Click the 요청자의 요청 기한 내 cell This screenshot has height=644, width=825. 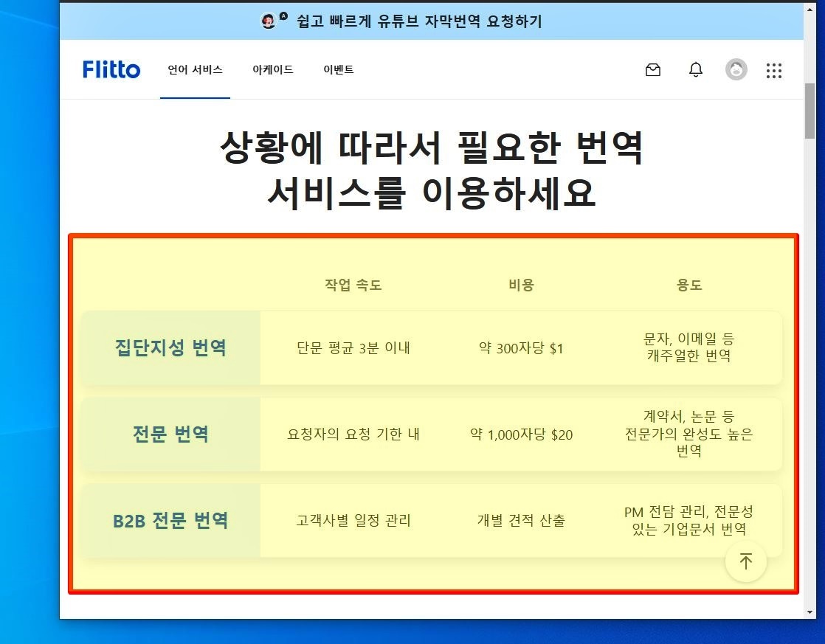353,434
